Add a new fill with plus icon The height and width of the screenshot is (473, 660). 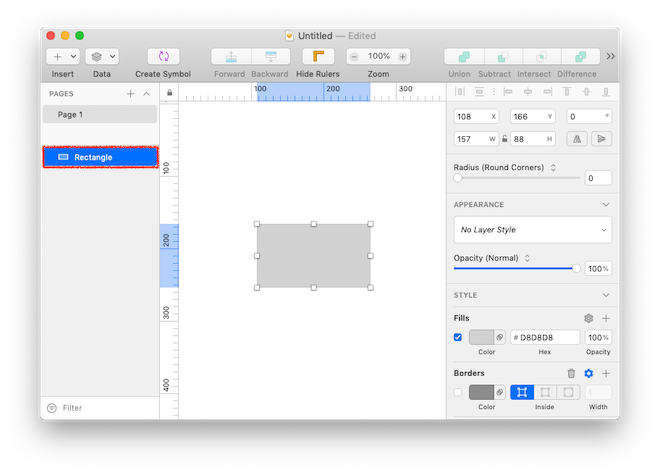click(605, 318)
